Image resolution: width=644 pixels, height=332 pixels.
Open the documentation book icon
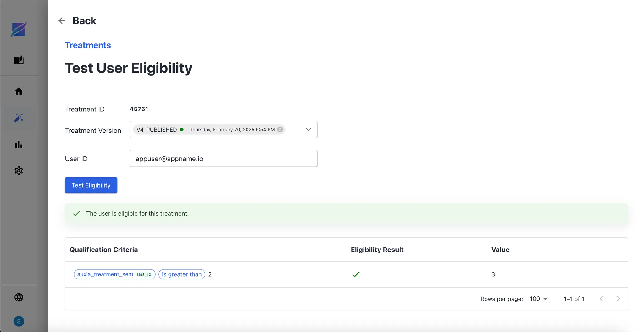pos(19,60)
